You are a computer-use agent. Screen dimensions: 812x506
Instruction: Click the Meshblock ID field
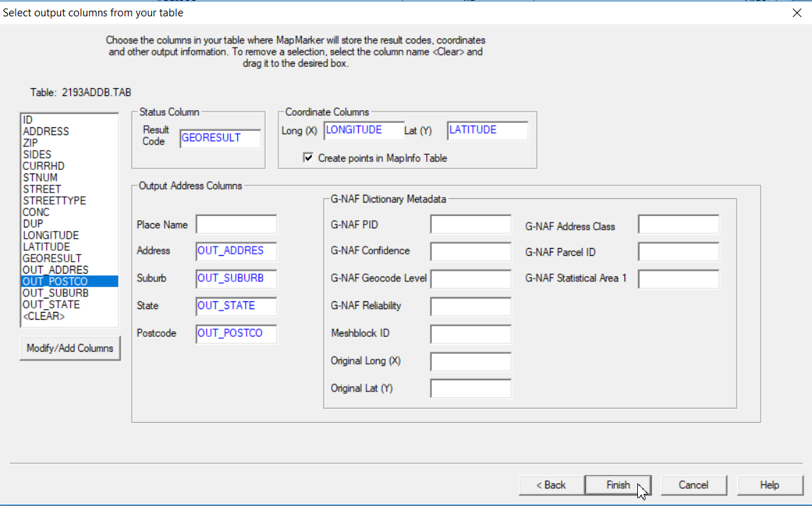click(x=471, y=333)
